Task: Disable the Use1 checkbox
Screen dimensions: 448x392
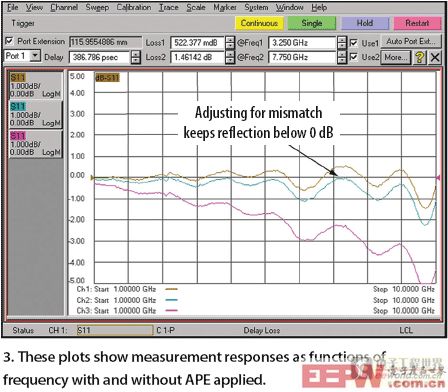Action: [x=353, y=43]
